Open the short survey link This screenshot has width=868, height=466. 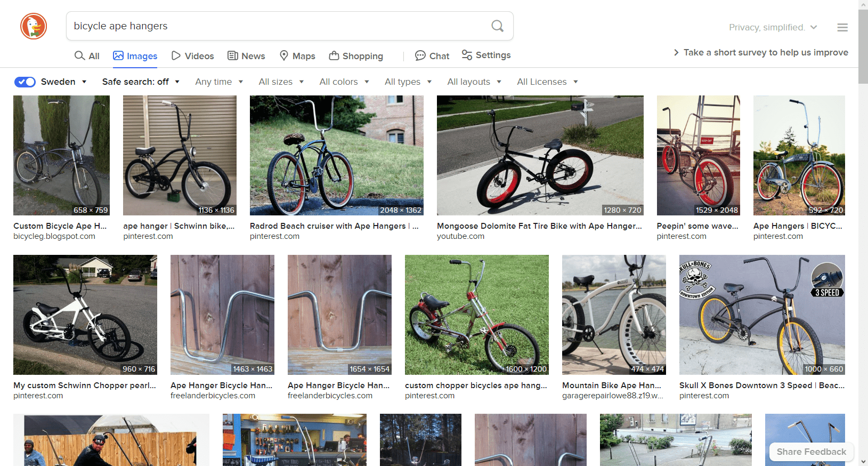[761, 52]
